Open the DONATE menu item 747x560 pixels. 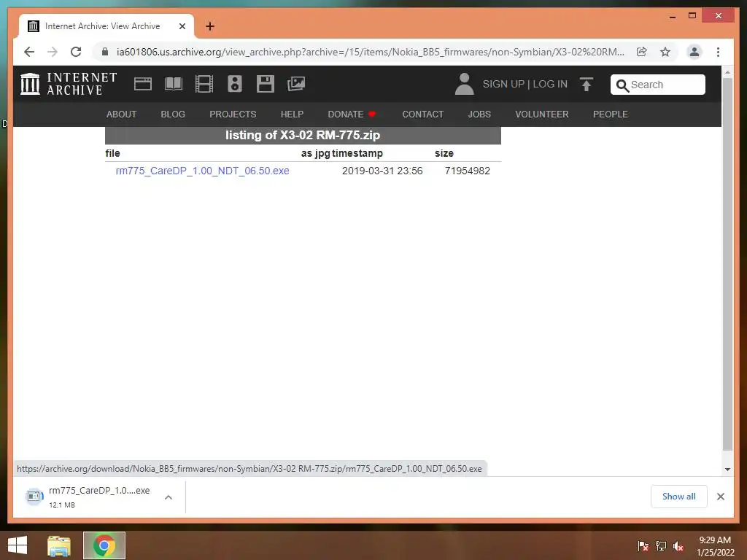[352, 114]
